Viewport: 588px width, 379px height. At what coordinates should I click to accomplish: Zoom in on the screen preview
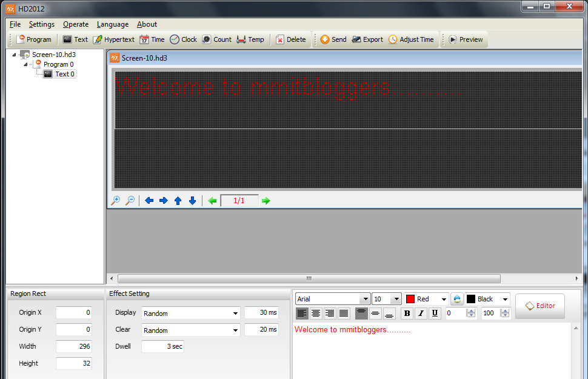116,200
